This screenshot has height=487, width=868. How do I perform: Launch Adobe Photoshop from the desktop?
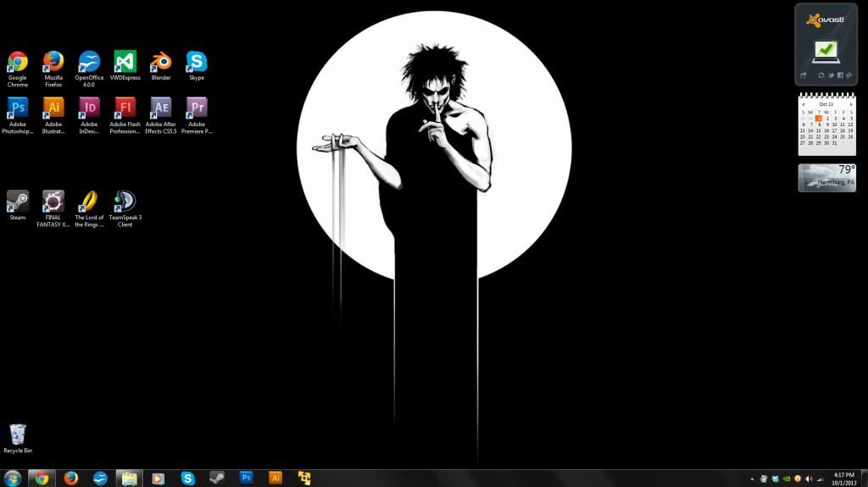tap(18, 115)
